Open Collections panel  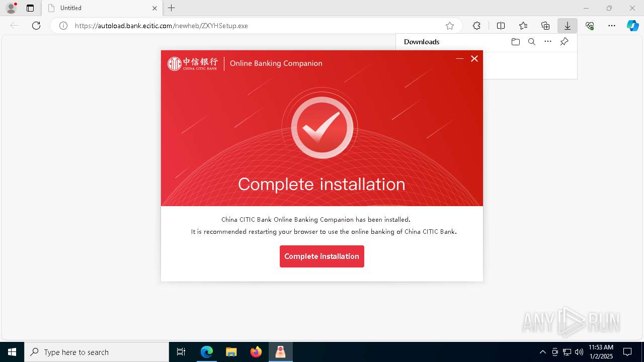click(x=545, y=26)
